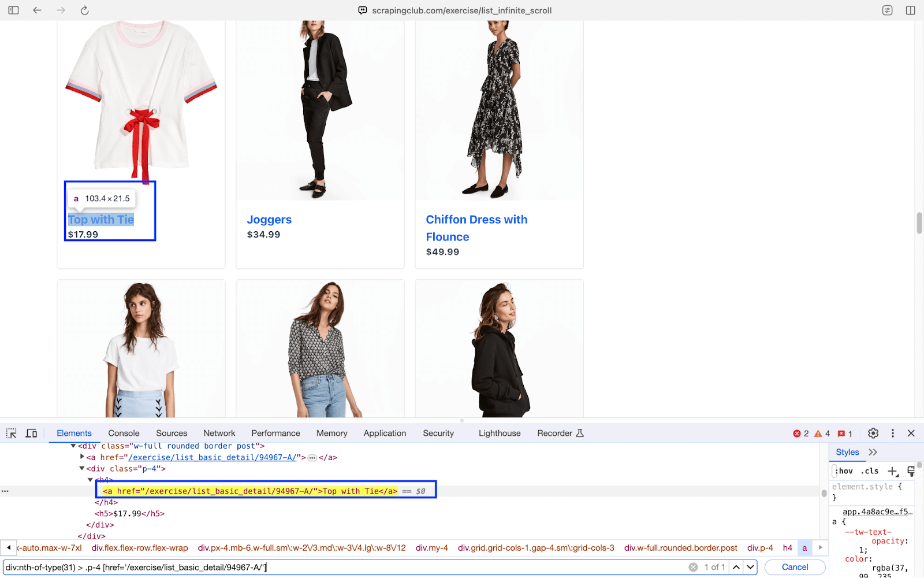Cancel the element search

point(795,568)
